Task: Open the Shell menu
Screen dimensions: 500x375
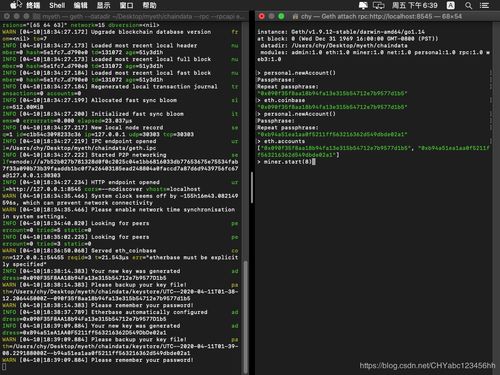Action: [57, 5]
